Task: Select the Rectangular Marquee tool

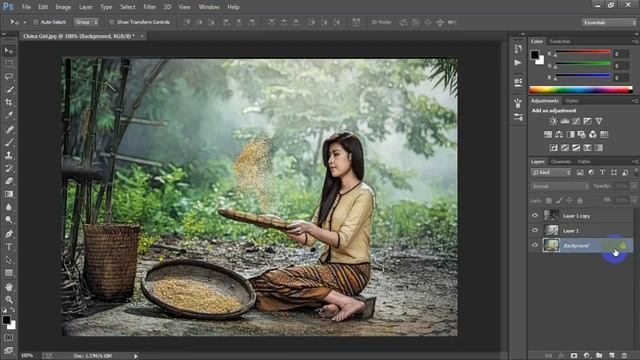Action: (x=9, y=64)
